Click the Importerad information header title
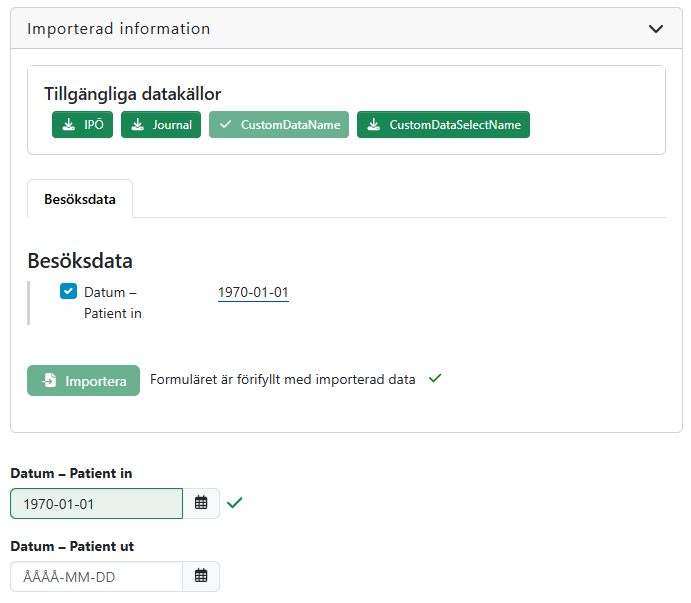Viewport: 691px width, 603px height. click(x=119, y=29)
